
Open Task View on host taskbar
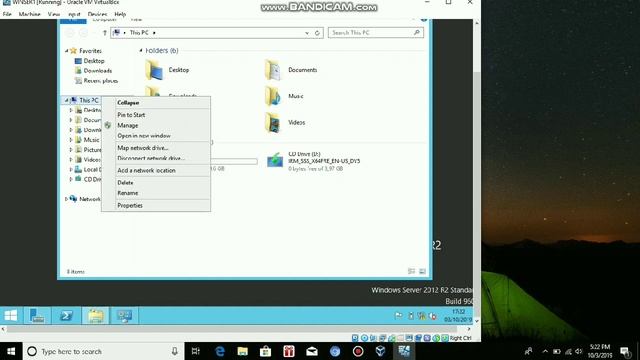tap(196, 351)
